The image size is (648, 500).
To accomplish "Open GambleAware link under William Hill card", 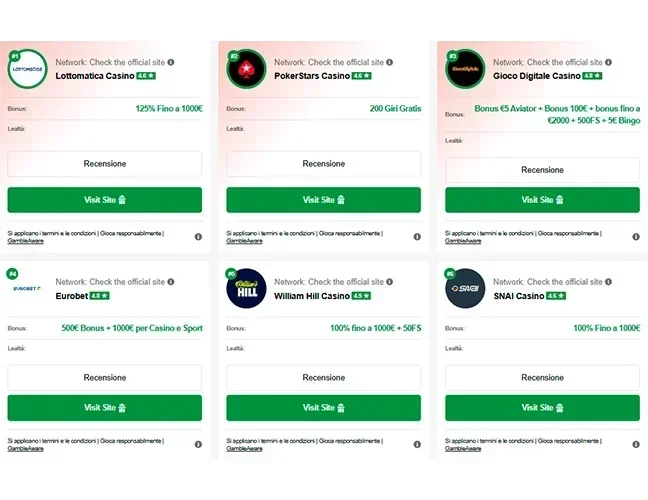I will [x=246, y=449].
